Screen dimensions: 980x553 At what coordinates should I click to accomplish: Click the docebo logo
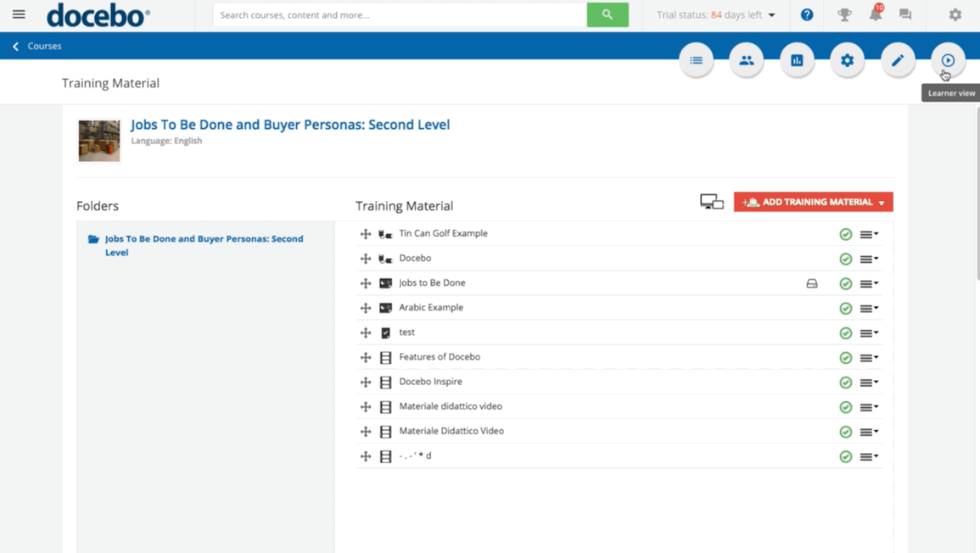pyautogui.click(x=98, y=15)
